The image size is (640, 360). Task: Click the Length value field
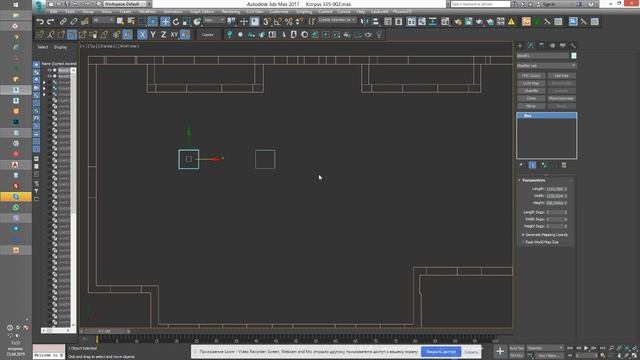(x=554, y=189)
